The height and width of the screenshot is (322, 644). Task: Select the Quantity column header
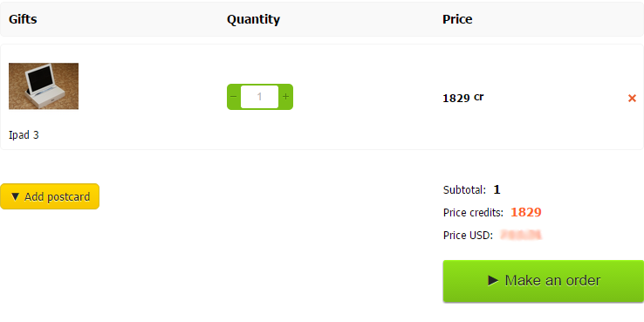click(253, 19)
